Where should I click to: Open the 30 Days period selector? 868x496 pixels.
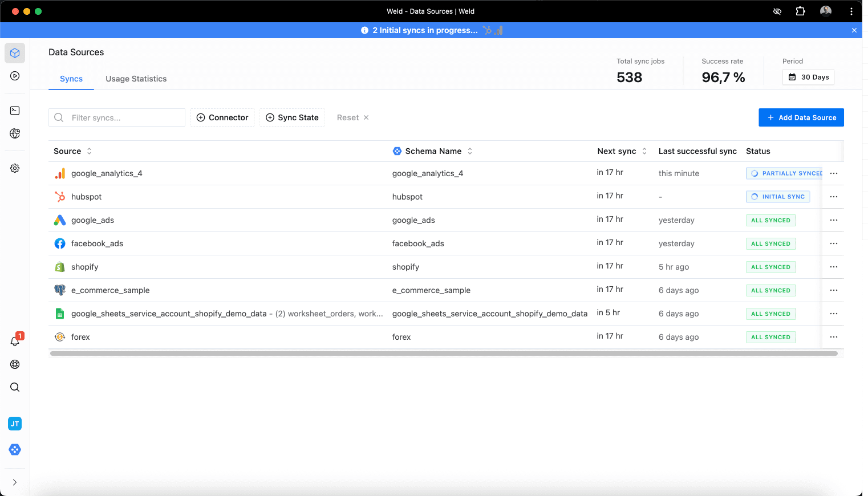(808, 77)
